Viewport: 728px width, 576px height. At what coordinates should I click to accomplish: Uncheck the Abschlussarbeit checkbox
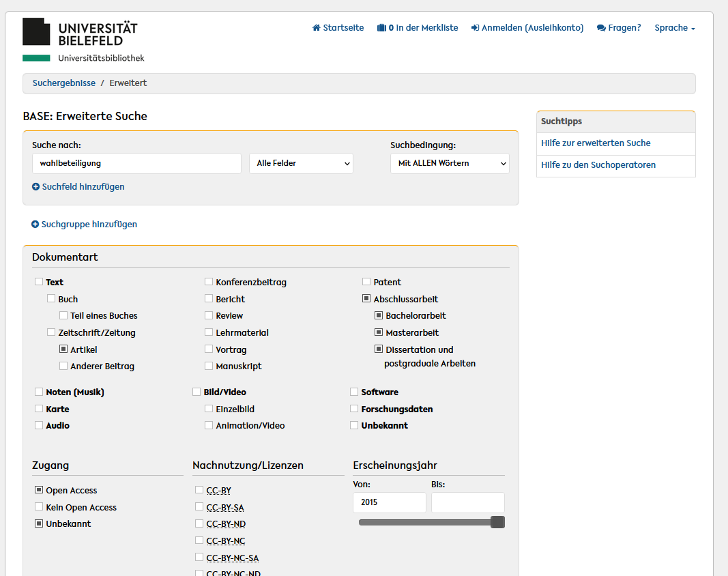[x=366, y=298]
